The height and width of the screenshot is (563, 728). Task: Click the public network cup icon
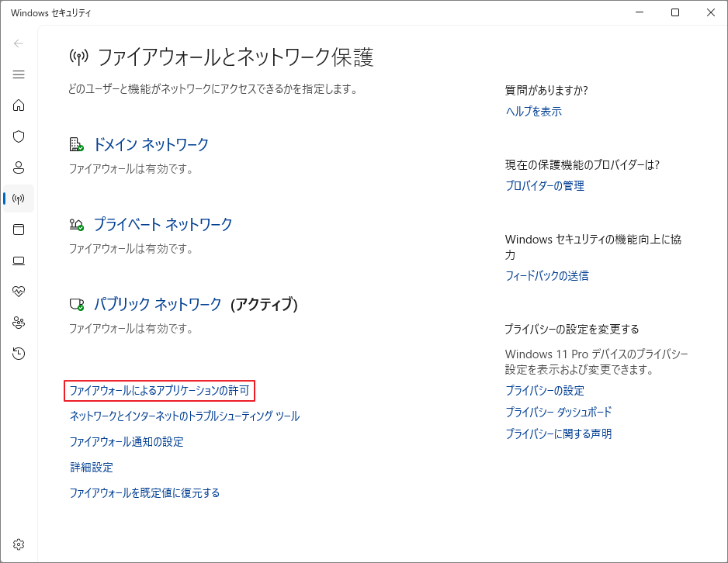coord(76,304)
